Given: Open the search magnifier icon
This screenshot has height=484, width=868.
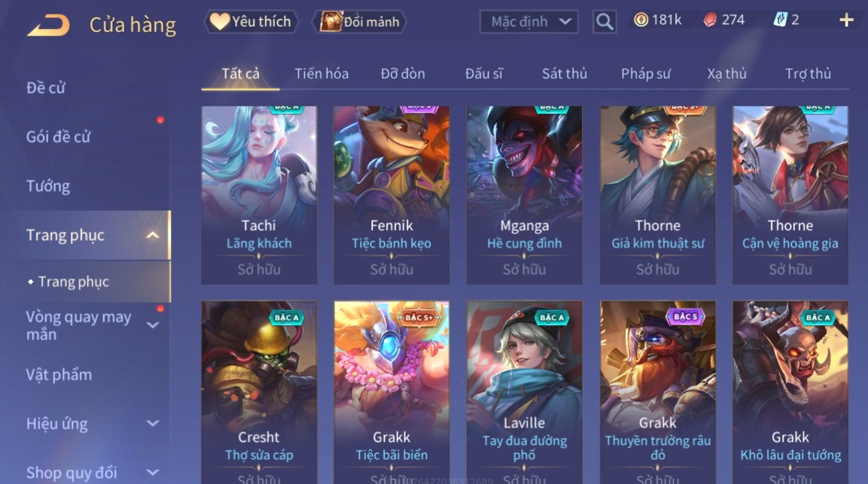Looking at the screenshot, I should (604, 22).
